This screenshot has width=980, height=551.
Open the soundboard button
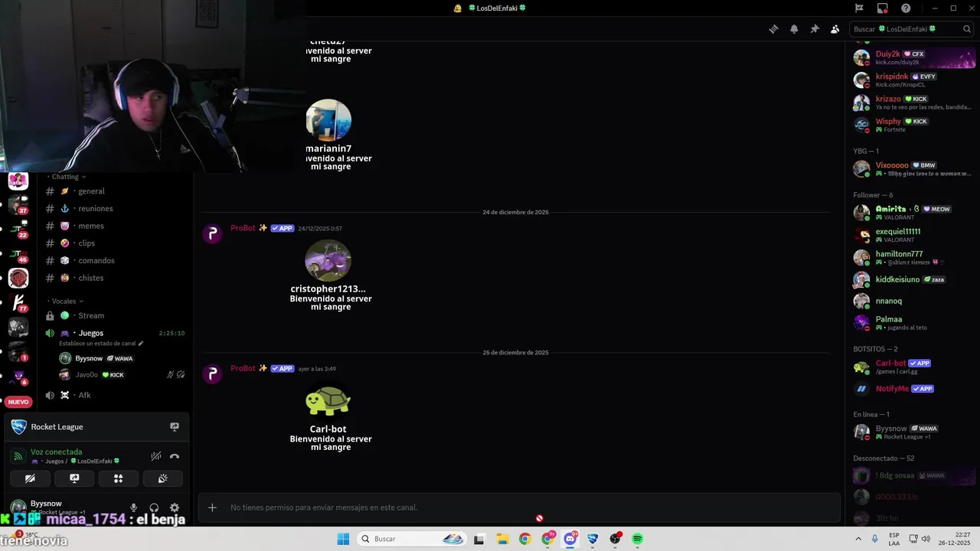[x=163, y=478]
